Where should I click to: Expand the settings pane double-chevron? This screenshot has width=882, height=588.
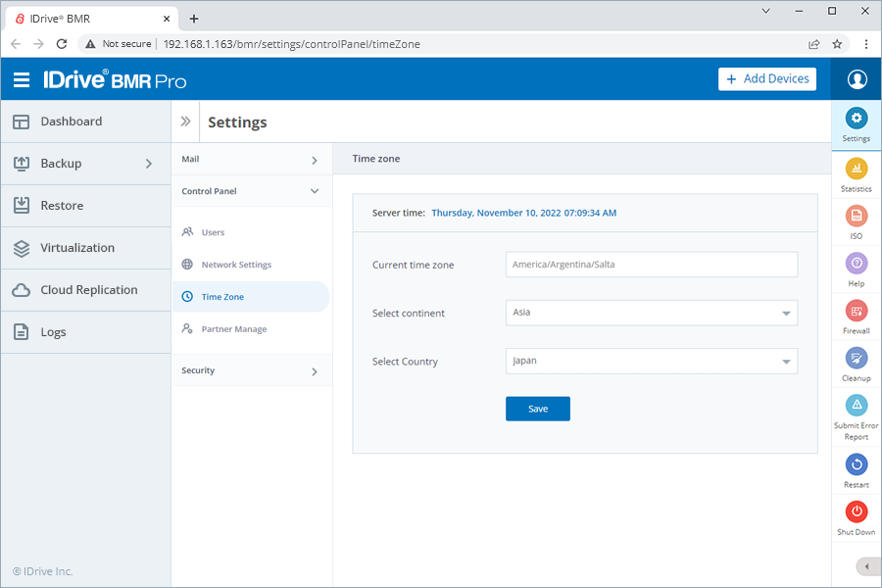pos(185,122)
